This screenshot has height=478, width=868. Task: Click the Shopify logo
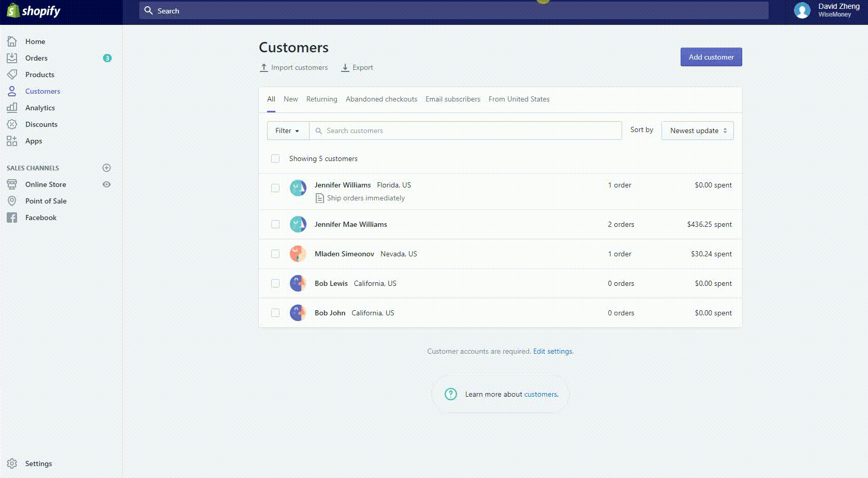[x=33, y=11]
